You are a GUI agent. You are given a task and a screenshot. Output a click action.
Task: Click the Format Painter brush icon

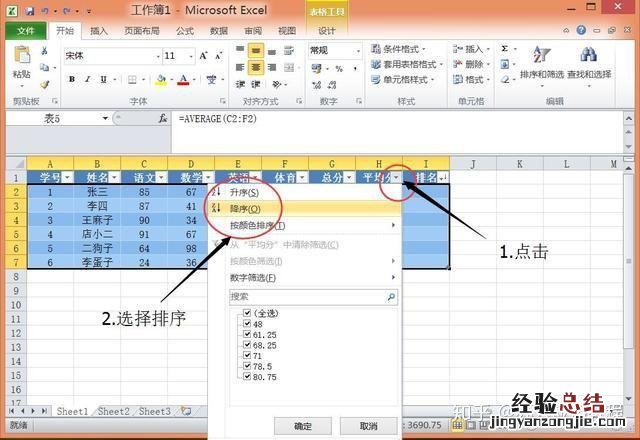pos(44,84)
